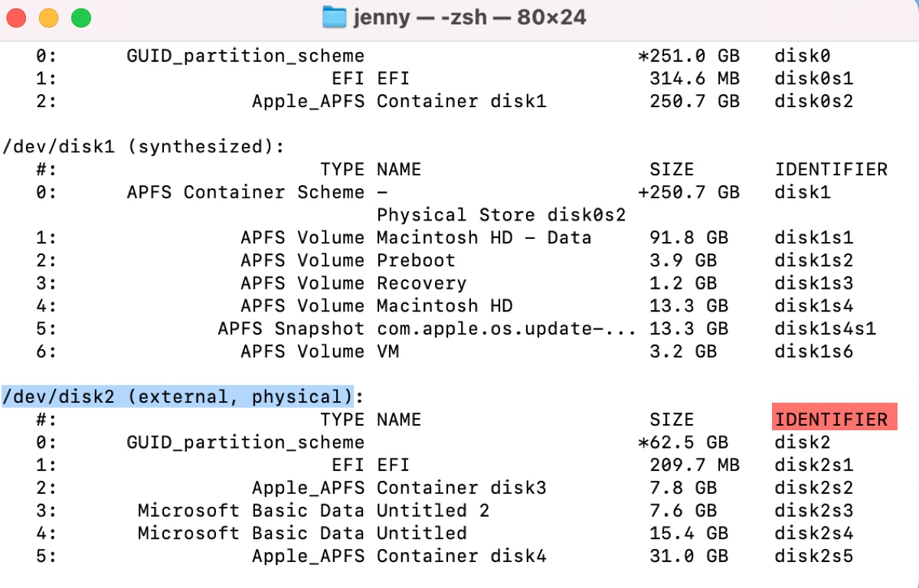Zoom the window with green button
Viewport: 919px width, 588px height.
[81, 18]
